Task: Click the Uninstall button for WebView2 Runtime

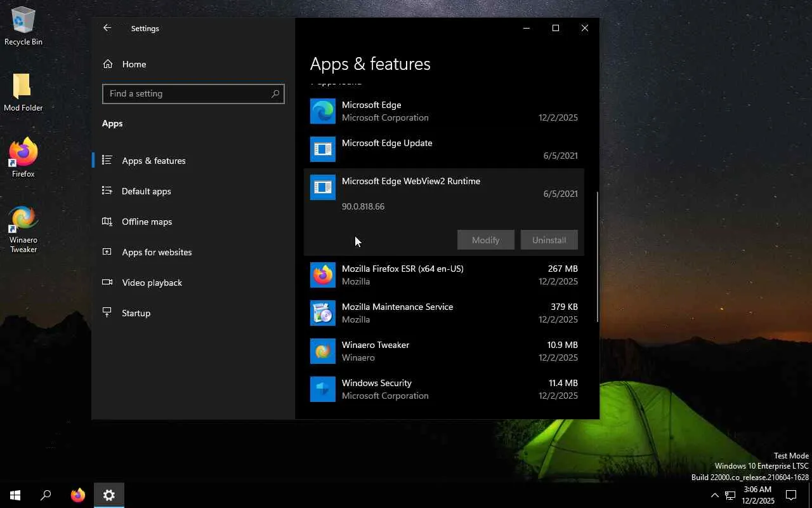Action: (x=549, y=240)
